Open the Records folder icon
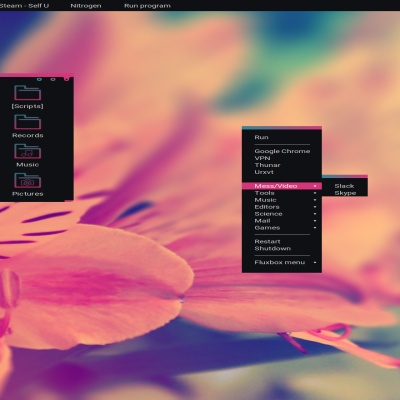The height and width of the screenshot is (400, 400). tap(28, 122)
